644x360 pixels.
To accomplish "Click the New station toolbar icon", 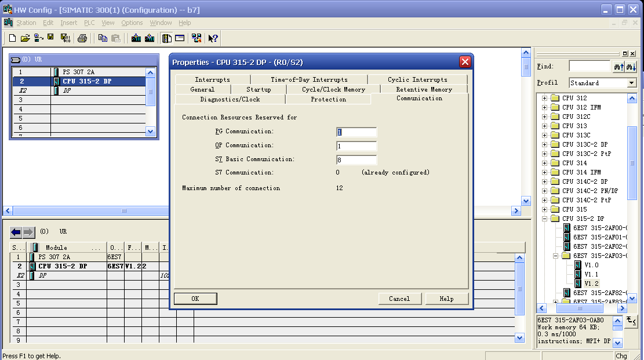I will (x=12, y=38).
